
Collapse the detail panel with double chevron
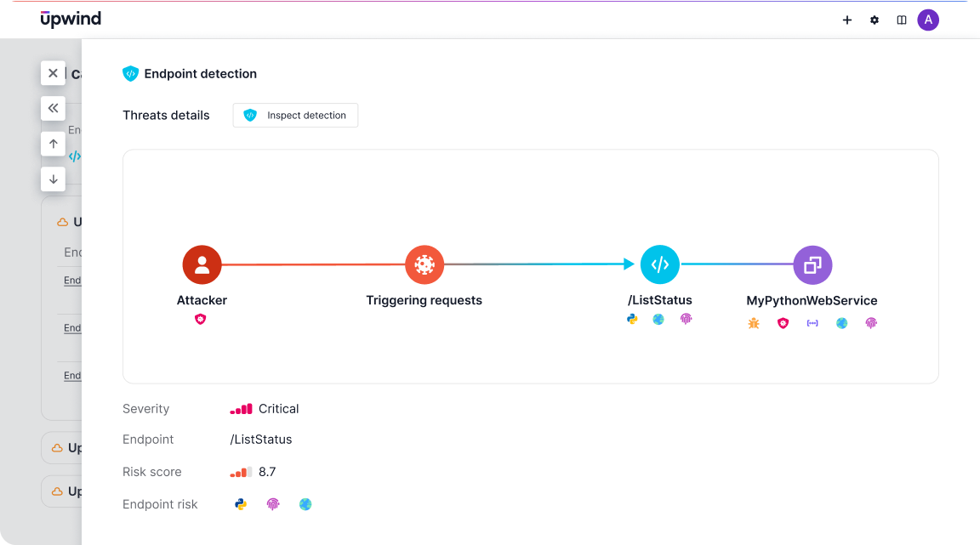pyautogui.click(x=53, y=108)
